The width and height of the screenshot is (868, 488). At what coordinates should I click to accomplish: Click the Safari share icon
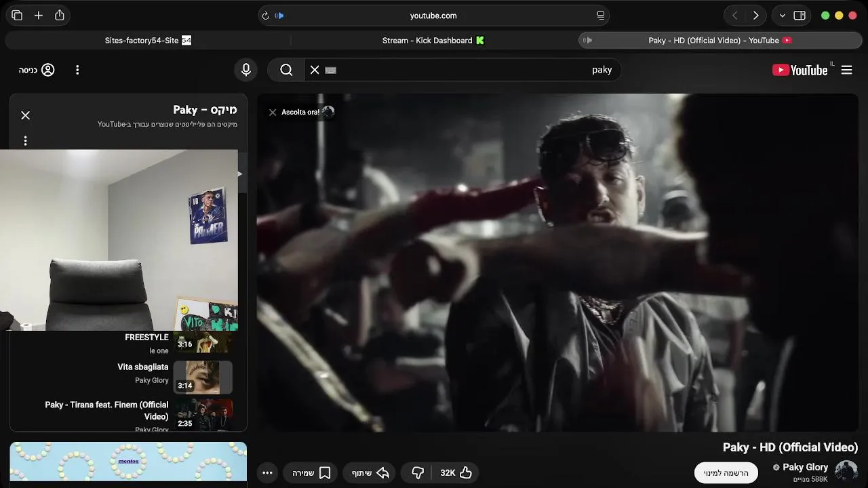pos(60,16)
